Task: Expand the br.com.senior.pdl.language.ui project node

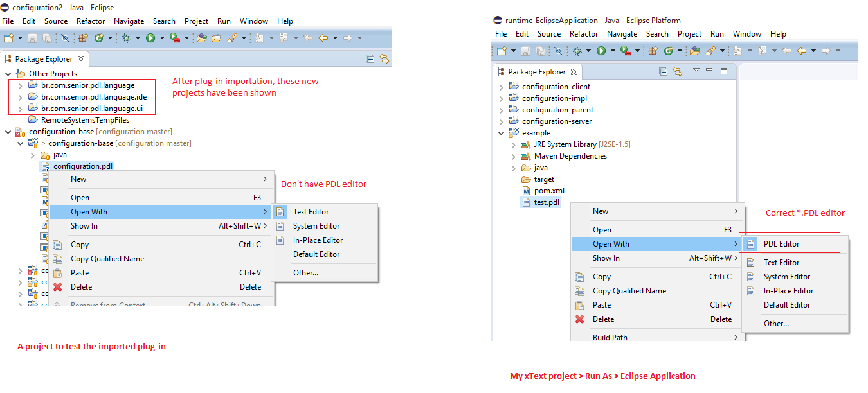Action: pyautogui.click(x=21, y=109)
